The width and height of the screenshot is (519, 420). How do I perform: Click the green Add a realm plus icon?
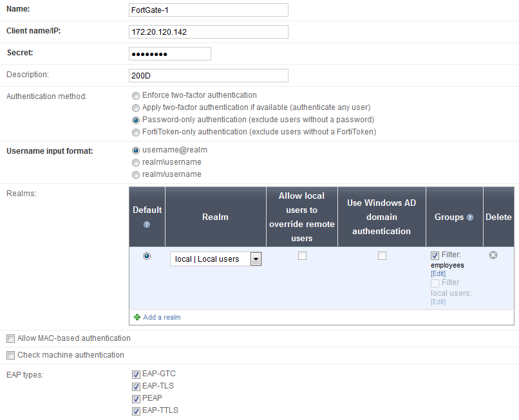(137, 317)
